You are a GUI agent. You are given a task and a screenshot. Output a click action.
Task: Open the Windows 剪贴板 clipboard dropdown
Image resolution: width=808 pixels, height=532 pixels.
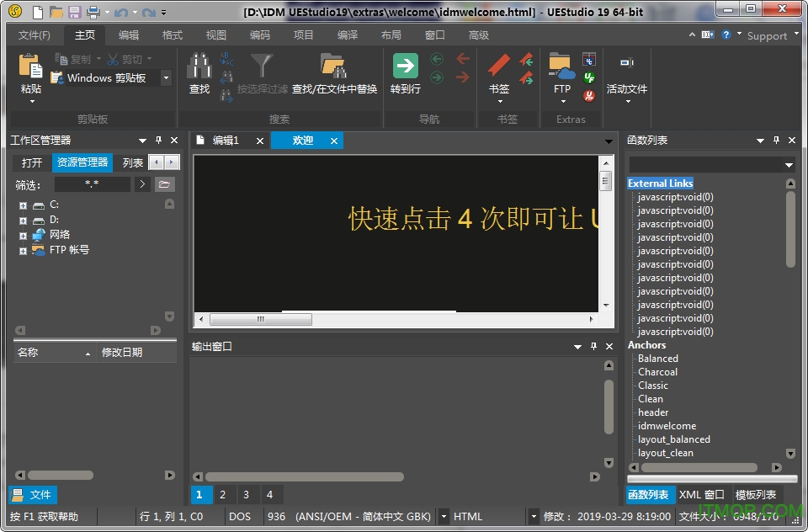pos(166,77)
